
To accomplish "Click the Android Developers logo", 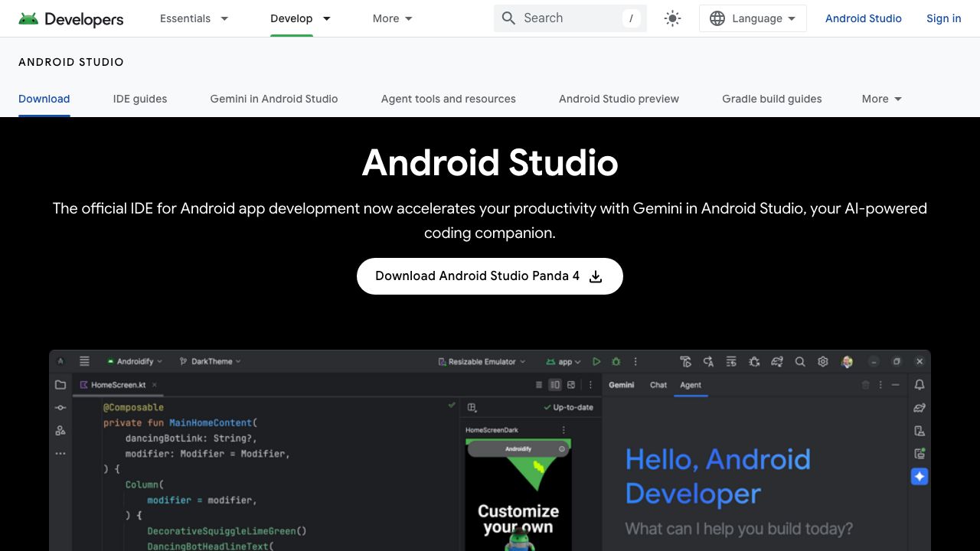I will point(71,18).
